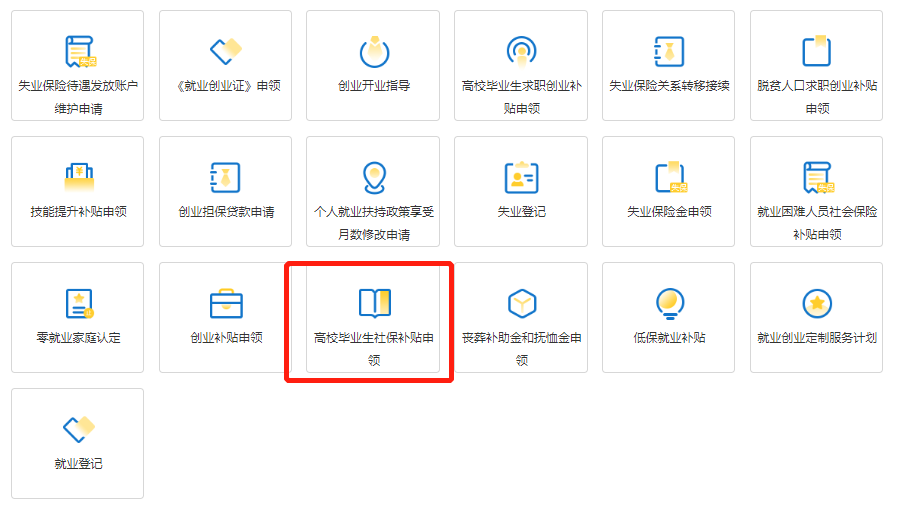This screenshot has height=519, width=899.
Task: Open the 《就业创业证》申领 diamond icon
Action: (x=226, y=51)
